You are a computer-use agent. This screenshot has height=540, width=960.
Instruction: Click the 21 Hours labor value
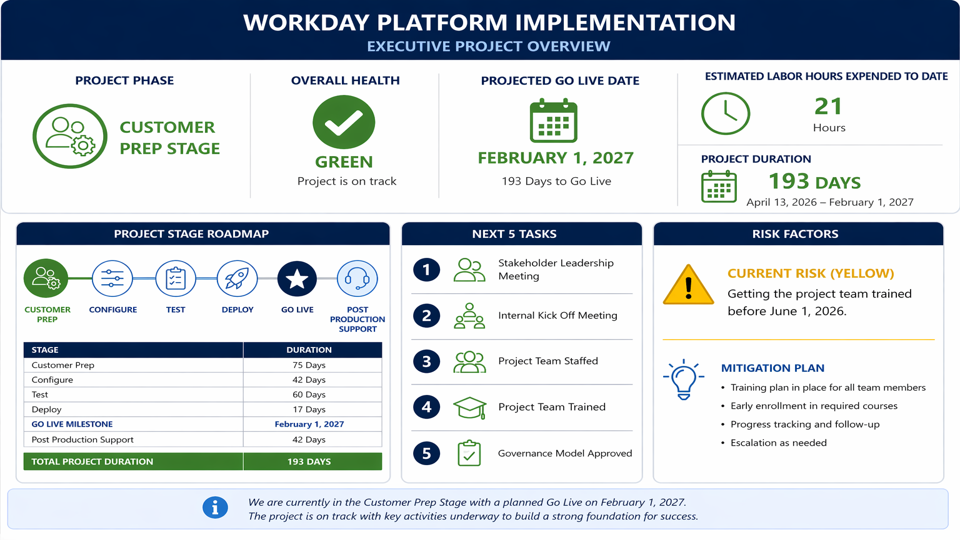pos(828,114)
